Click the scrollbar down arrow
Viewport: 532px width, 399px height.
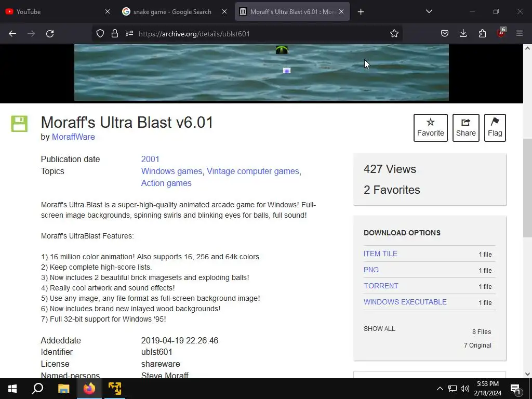pos(527,374)
